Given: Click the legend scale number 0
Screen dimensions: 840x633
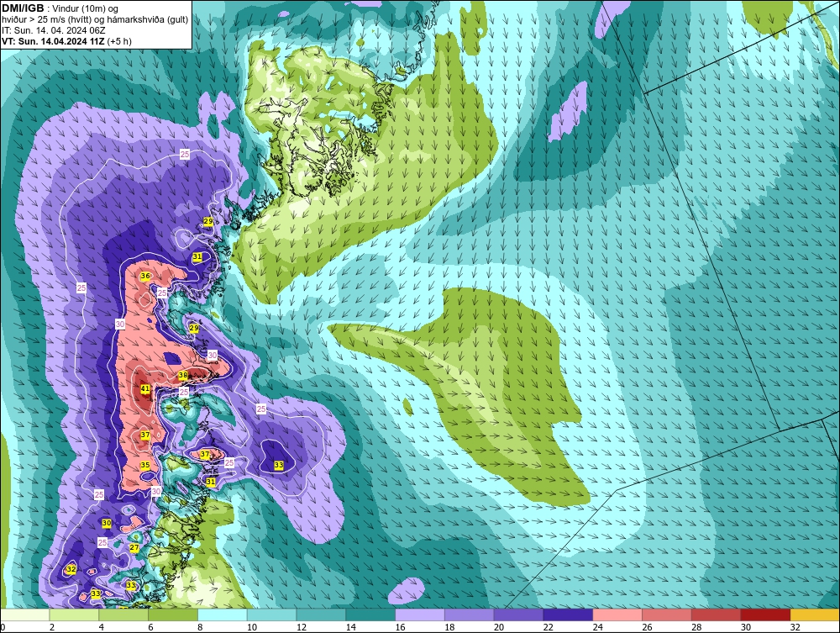Looking at the screenshot, I should coord(3,627).
